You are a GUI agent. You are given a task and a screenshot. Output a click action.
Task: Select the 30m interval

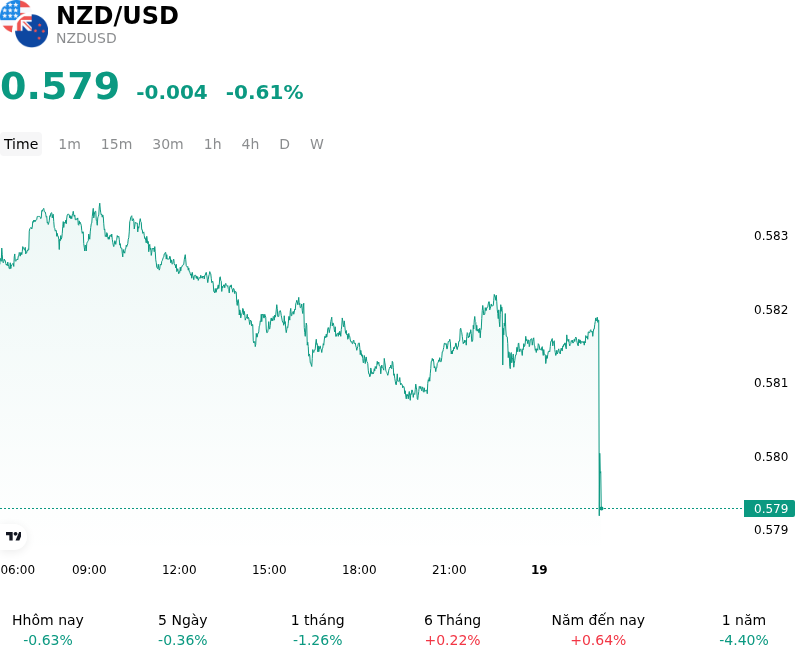(x=168, y=144)
